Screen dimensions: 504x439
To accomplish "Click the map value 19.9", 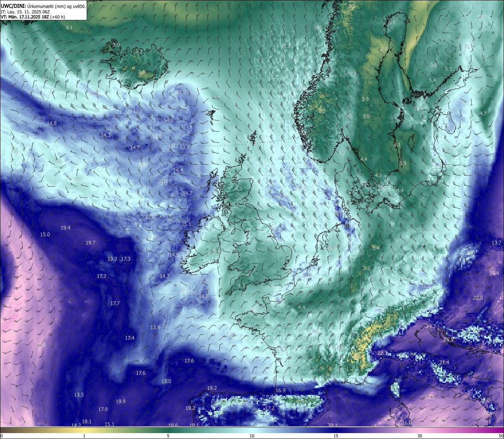I will point(120,401).
